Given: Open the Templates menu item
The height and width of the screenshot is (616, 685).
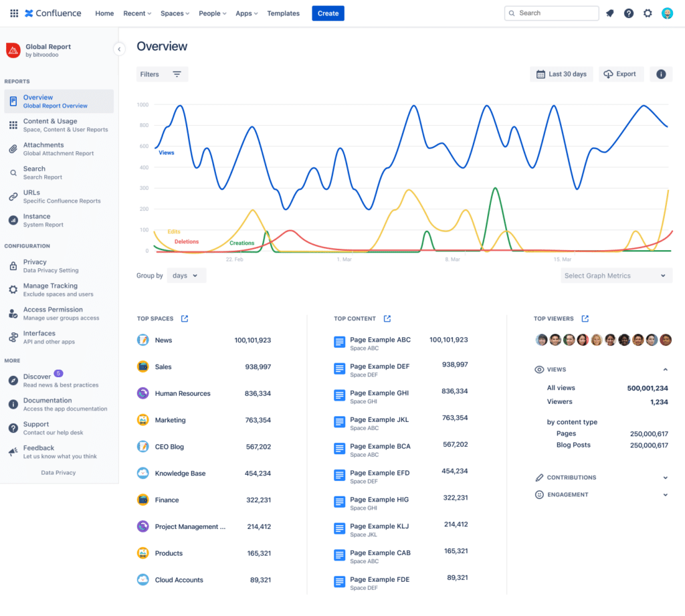Looking at the screenshot, I should click(x=283, y=13).
